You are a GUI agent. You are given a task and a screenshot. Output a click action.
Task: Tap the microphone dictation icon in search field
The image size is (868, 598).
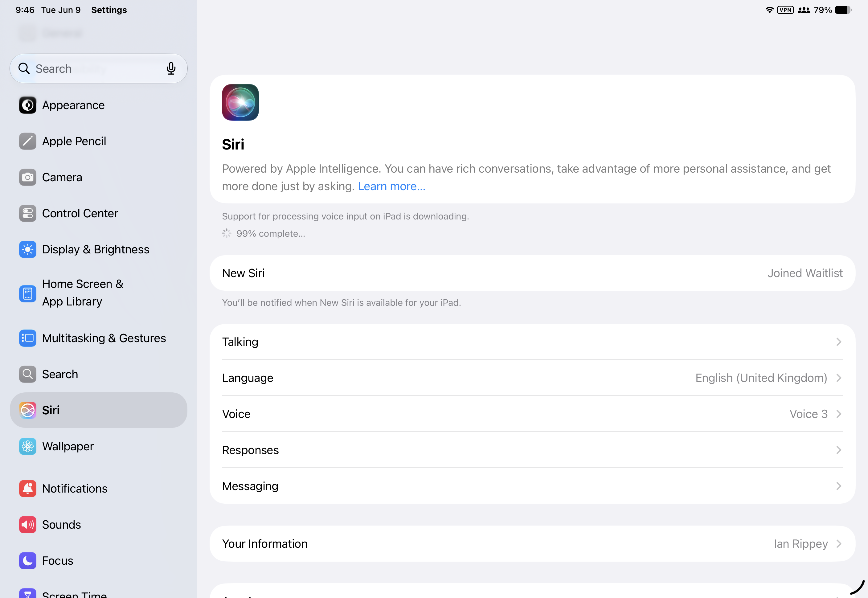(171, 68)
